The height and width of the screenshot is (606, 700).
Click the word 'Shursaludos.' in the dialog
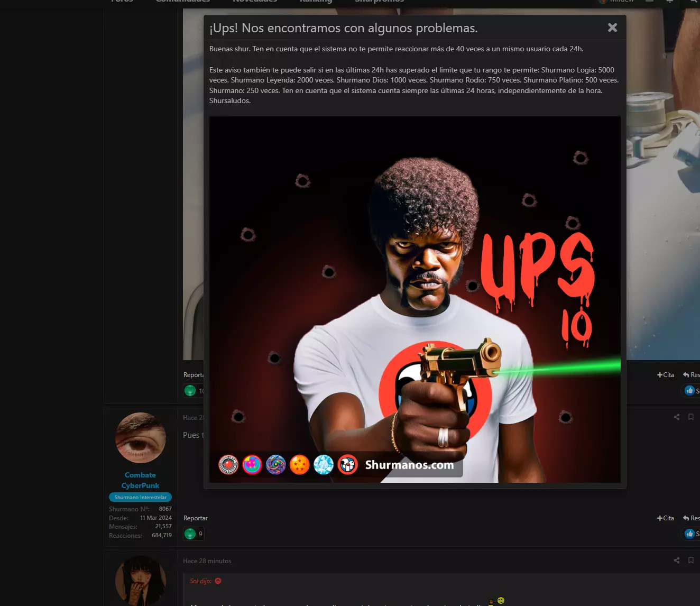(230, 101)
